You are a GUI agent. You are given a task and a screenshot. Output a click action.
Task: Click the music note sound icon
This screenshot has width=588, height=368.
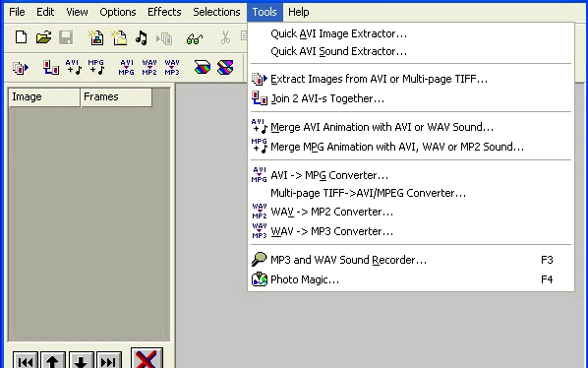(142, 37)
